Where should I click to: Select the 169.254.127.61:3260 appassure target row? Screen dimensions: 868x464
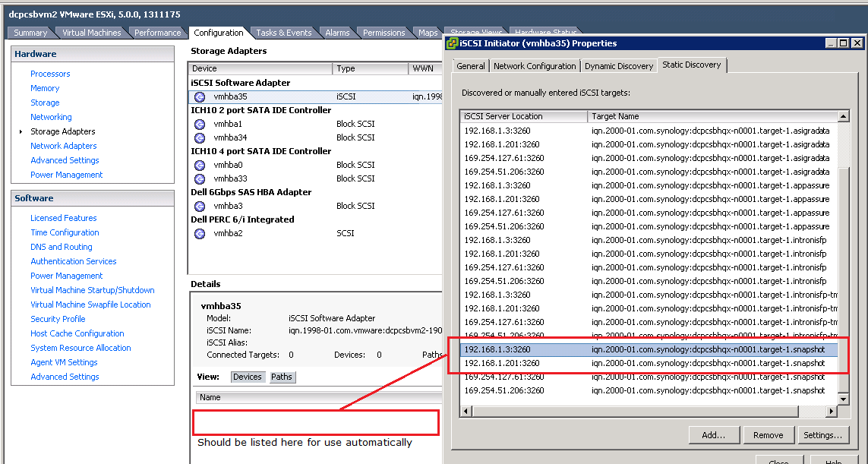pos(649,213)
